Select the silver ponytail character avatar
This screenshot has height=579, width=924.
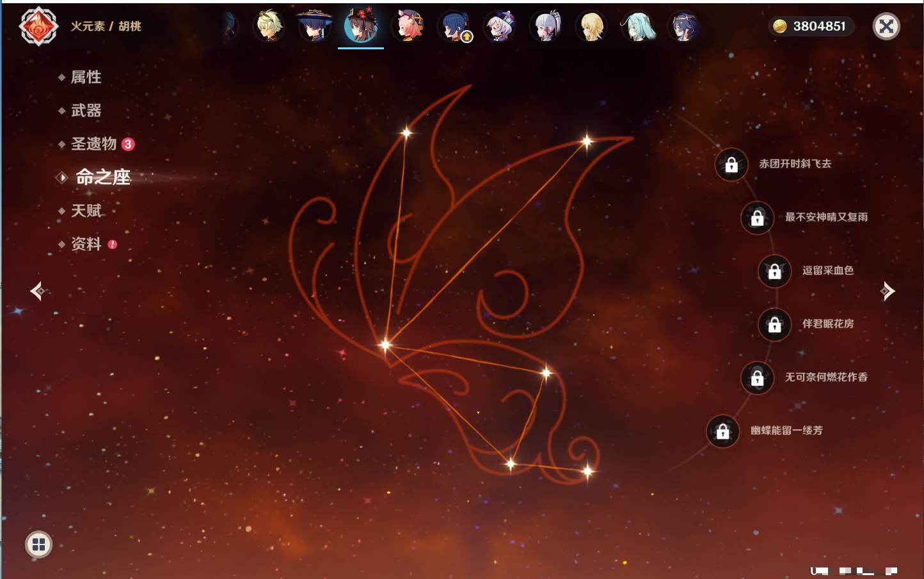point(546,26)
